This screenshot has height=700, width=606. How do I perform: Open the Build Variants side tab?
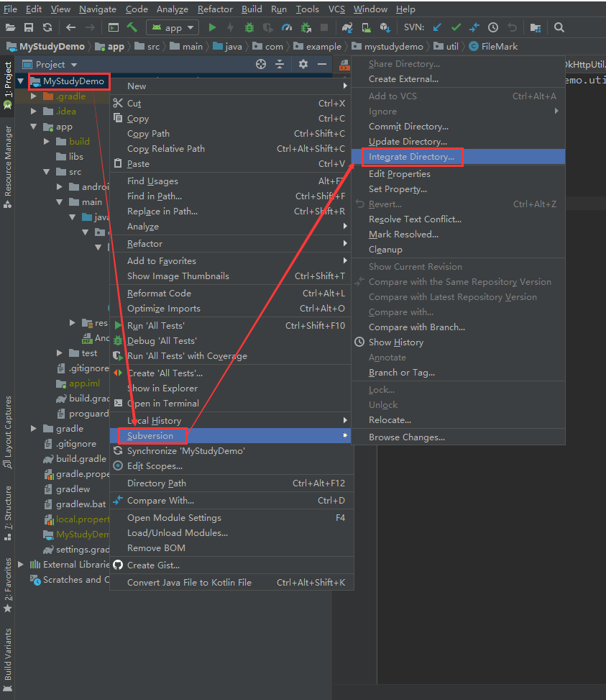pyautogui.click(x=8, y=660)
